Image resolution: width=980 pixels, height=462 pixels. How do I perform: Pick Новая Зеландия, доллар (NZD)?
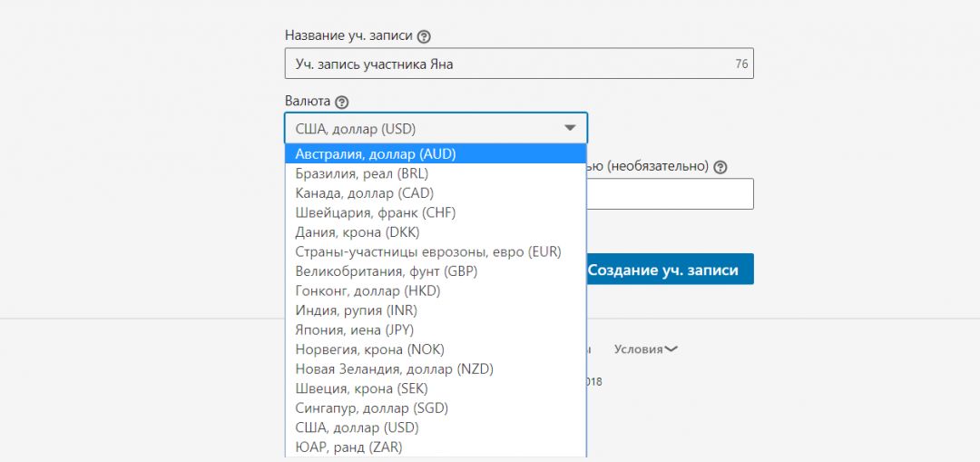tap(436, 369)
